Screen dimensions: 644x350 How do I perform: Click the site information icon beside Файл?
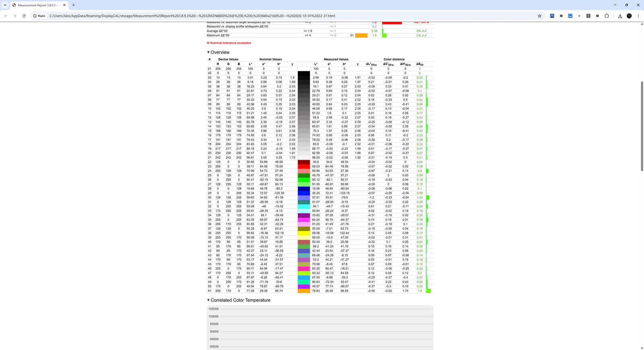pyautogui.click(x=35, y=16)
